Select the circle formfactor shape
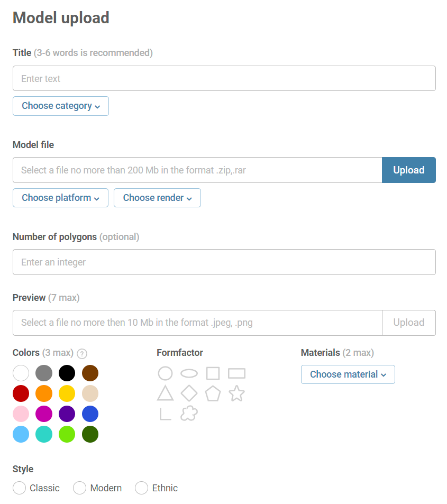The image size is (447, 504). tap(165, 373)
